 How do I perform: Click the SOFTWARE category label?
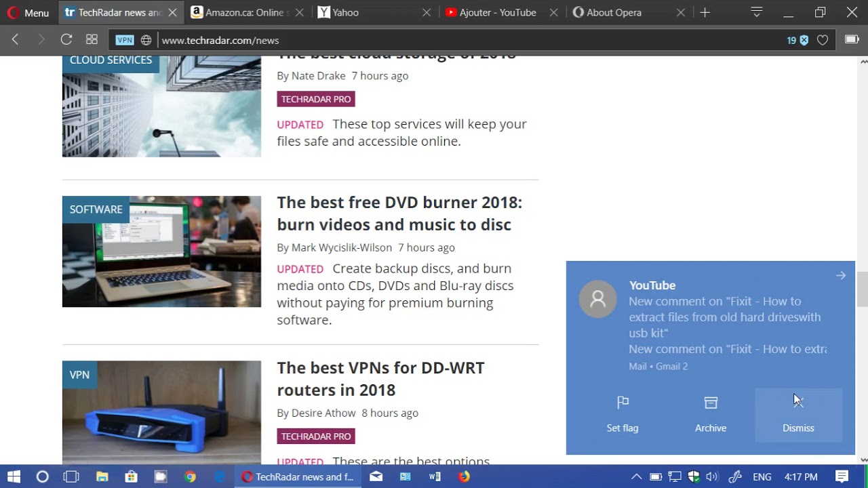coord(96,209)
